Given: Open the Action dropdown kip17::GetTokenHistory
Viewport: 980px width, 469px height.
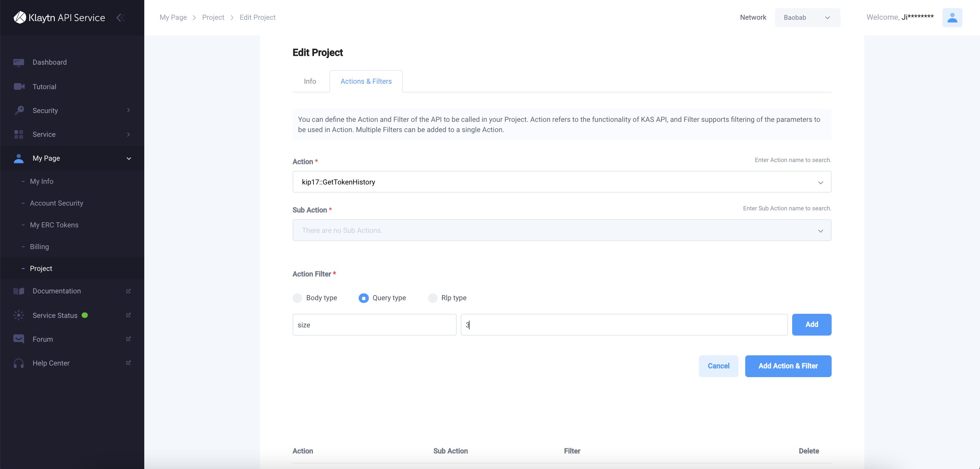Looking at the screenshot, I should pos(561,182).
